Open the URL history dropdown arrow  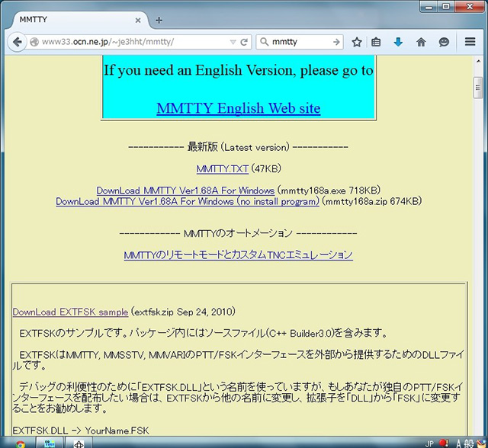233,42
